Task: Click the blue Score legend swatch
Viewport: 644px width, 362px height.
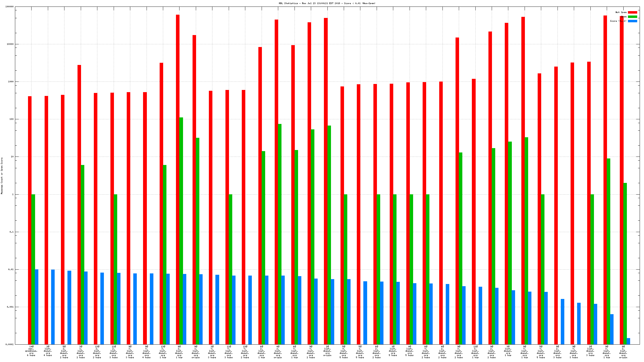Action: [632, 21]
